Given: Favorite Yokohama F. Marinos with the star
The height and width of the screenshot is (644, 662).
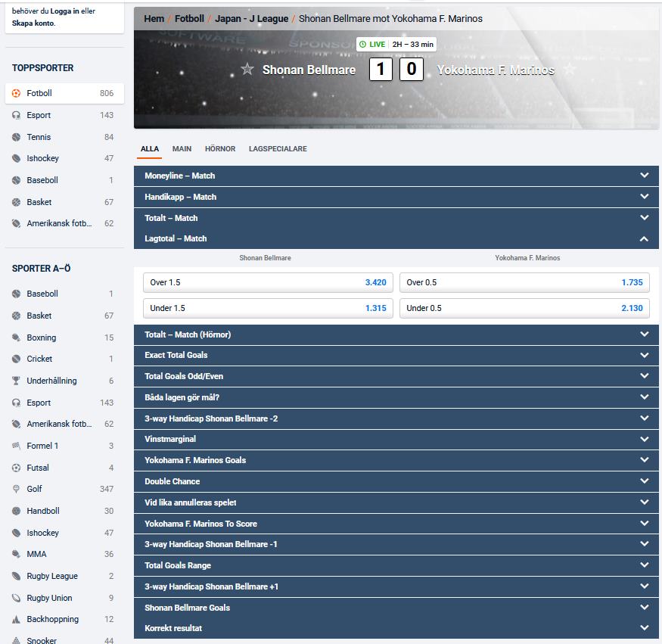Looking at the screenshot, I should click(x=569, y=69).
